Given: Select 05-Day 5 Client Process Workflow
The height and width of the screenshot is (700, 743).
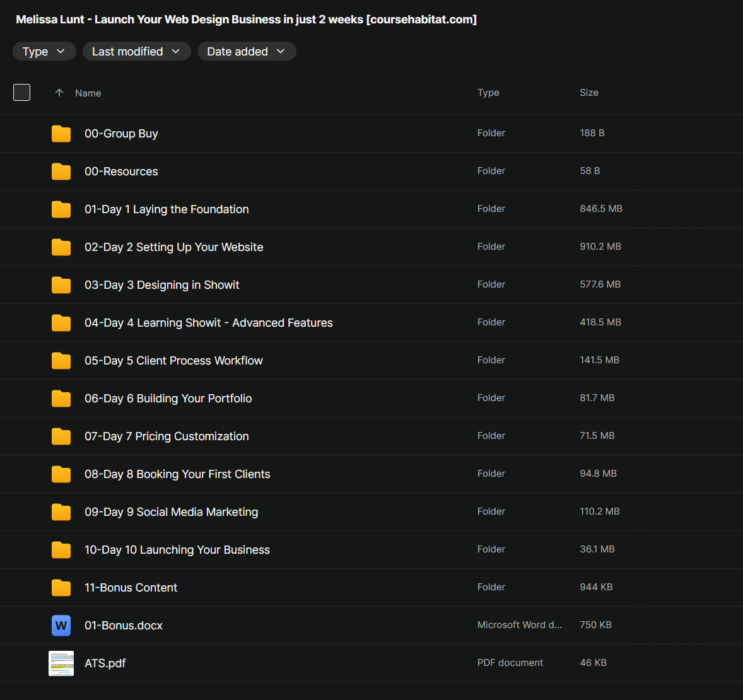Looking at the screenshot, I should tap(173, 361).
